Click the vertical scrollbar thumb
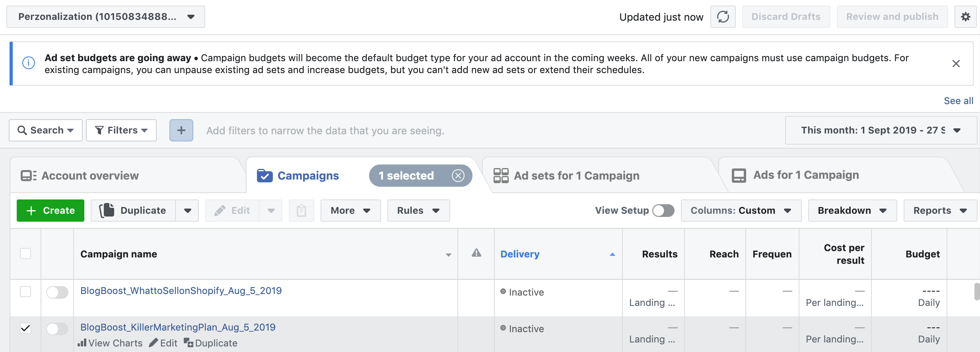Viewport: 980px width, 352px height. click(x=977, y=292)
